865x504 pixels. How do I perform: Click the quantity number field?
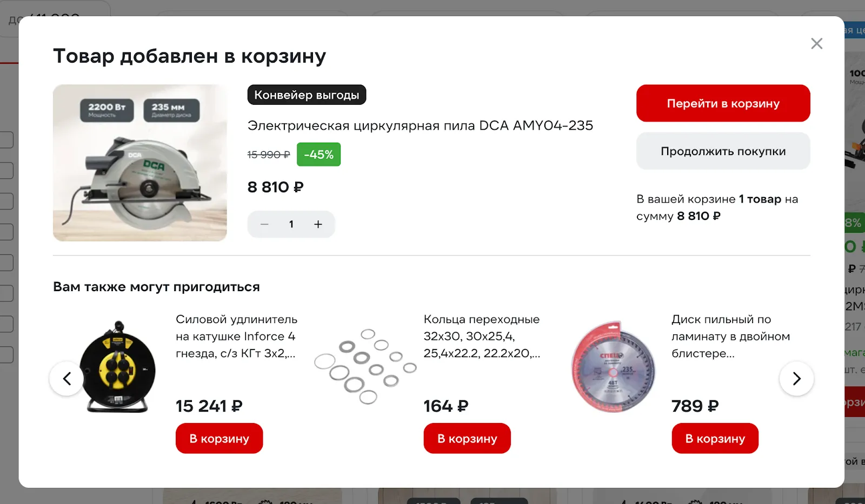point(291,224)
